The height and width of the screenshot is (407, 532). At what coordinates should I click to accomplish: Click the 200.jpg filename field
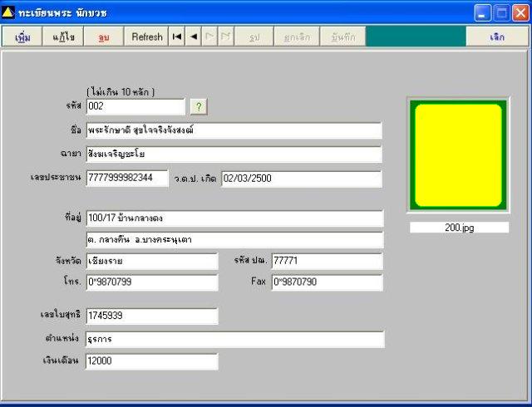click(459, 228)
